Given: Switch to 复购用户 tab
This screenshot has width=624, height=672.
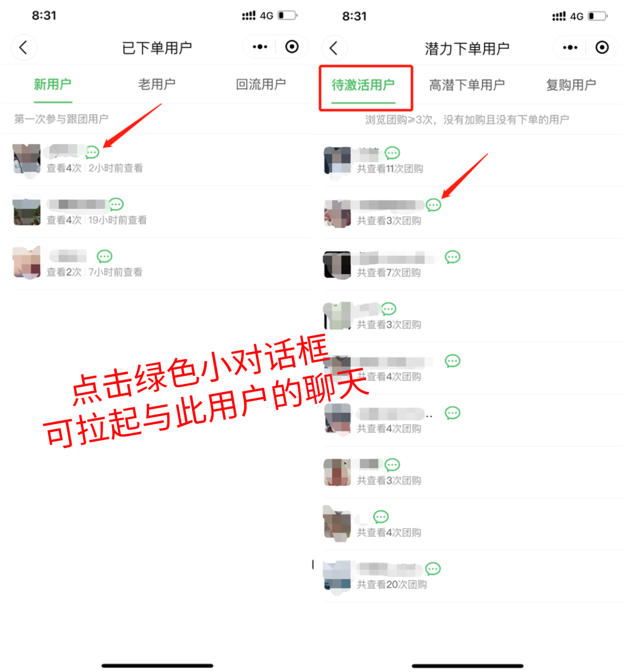Looking at the screenshot, I should pyautogui.click(x=571, y=85).
